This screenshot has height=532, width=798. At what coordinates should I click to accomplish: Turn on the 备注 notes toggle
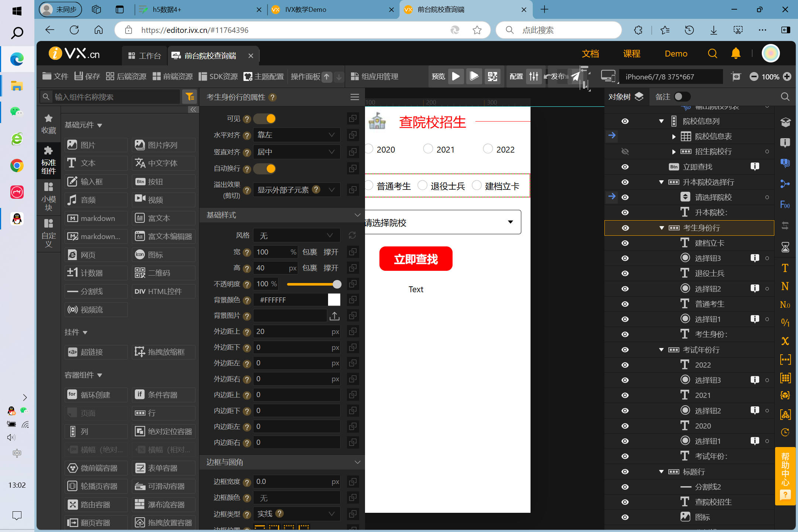coord(682,97)
